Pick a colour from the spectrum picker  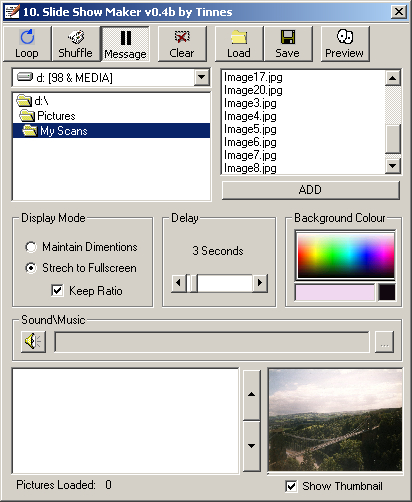pyautogui.click(x=346, y=255)
